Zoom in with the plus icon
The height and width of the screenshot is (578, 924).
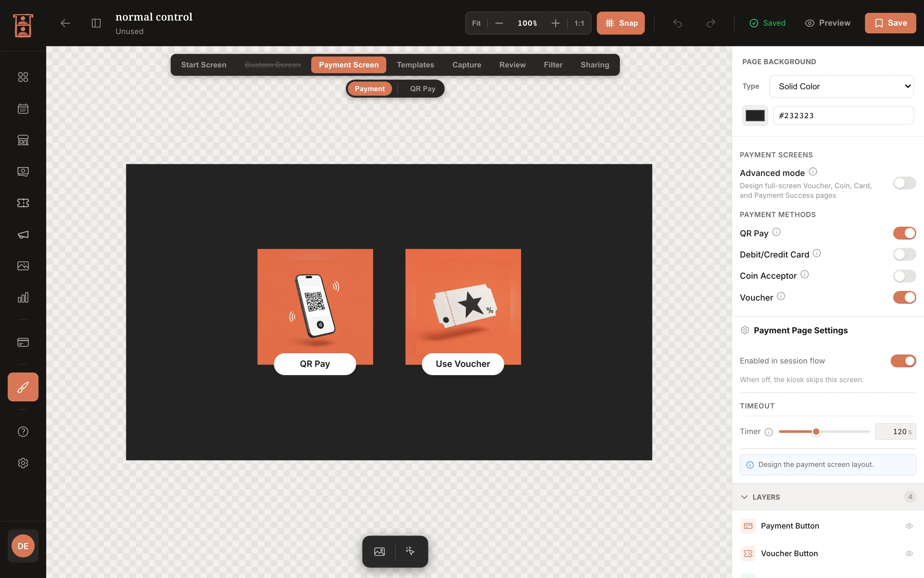556,23
